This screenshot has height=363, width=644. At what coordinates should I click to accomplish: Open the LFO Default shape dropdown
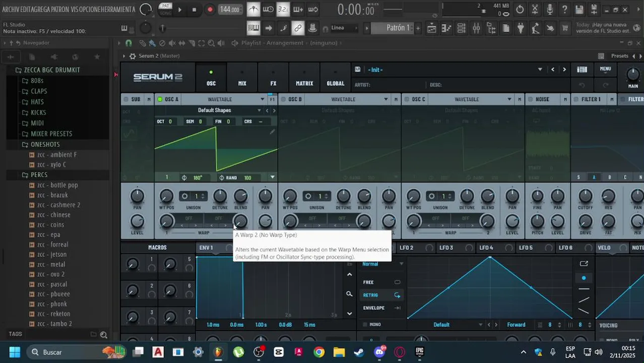(x=445, y=325)
